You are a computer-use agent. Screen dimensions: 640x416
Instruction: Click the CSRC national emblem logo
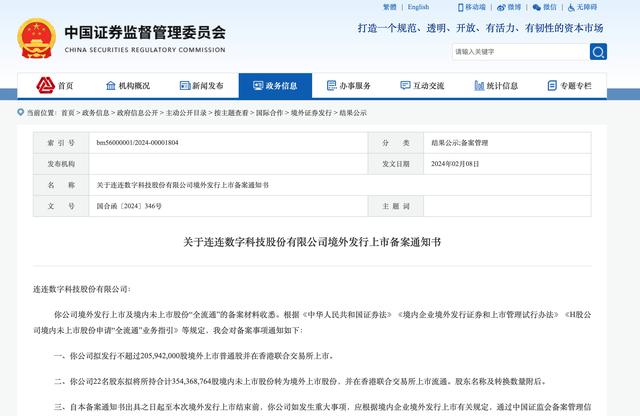[36, 39]
